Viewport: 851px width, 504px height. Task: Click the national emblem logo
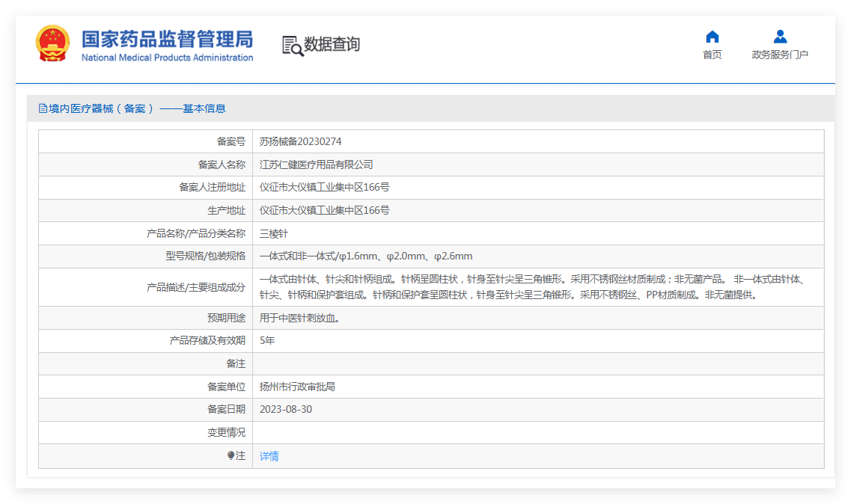[52, 43]
